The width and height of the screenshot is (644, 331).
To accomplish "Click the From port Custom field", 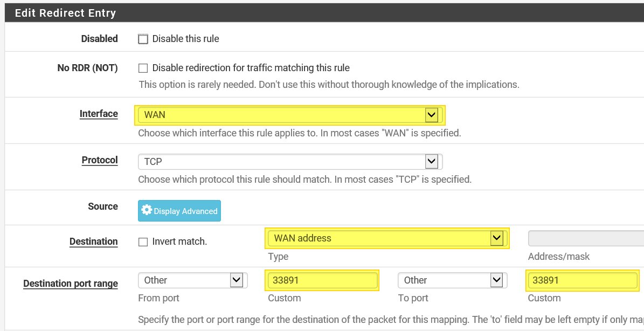I will coord(323,280).
